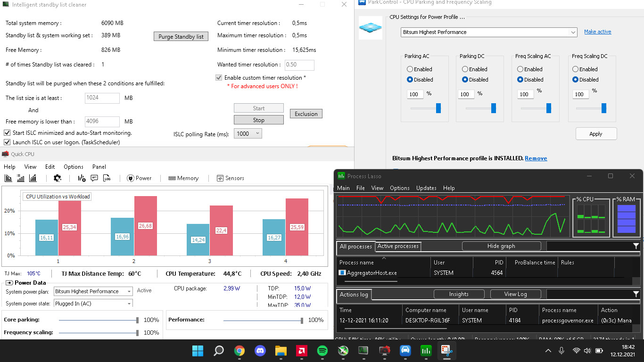Open the ParkControl car icon on the taskbar

405,351
